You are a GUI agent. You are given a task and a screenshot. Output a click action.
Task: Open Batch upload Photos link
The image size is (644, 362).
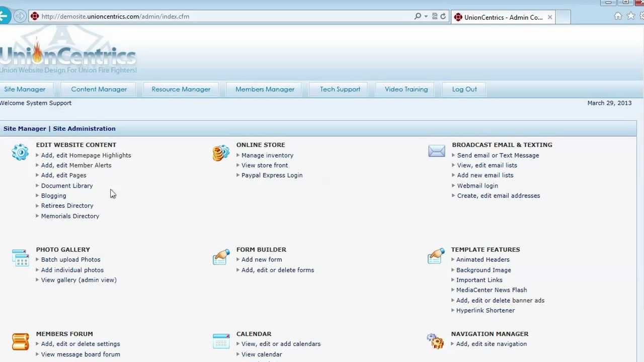point(71,259)
